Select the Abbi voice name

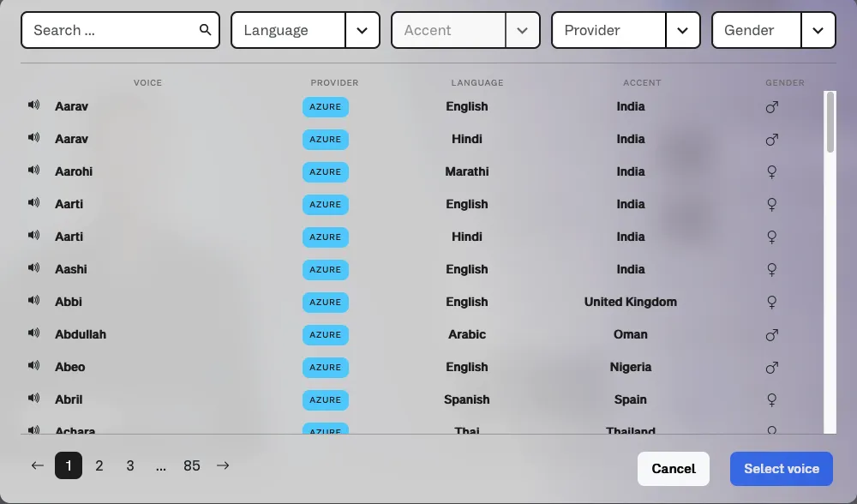(x=69, y=302)
